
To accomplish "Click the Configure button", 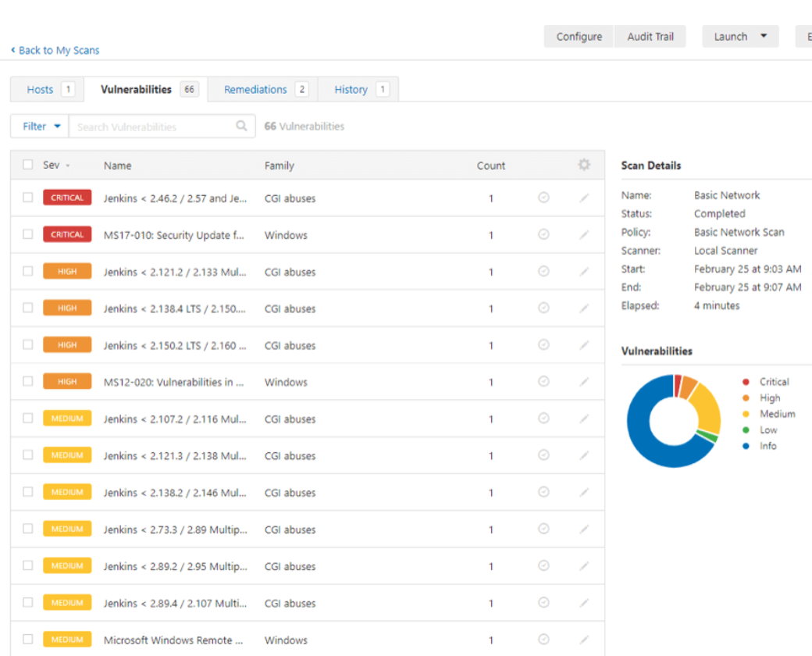I will pos(578,36).
